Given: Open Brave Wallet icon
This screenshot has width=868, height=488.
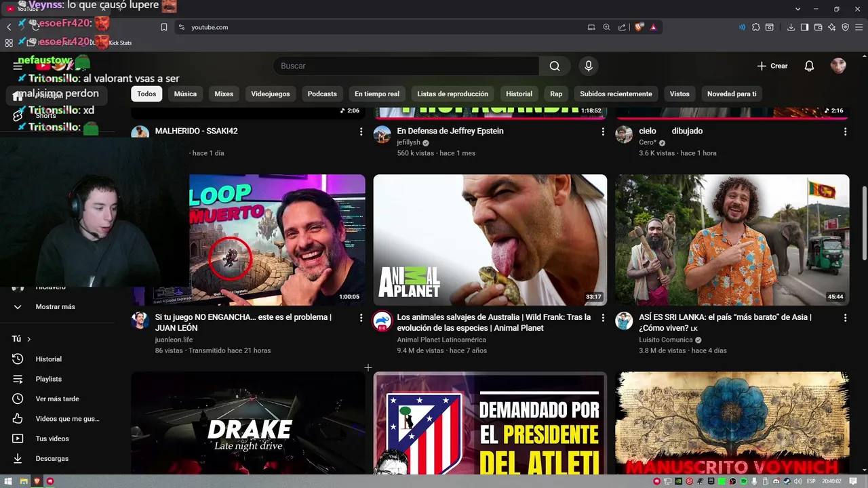Looking at the screenshot, I should [818, 27].
